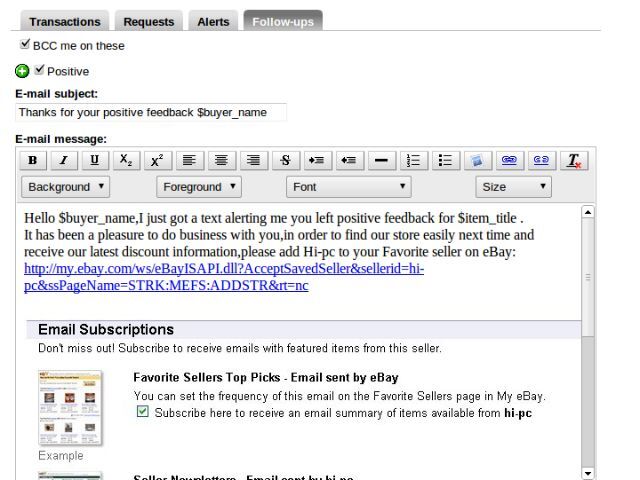
Task: Toggle the BCC me on these checkbox
Action: point(25,44)
